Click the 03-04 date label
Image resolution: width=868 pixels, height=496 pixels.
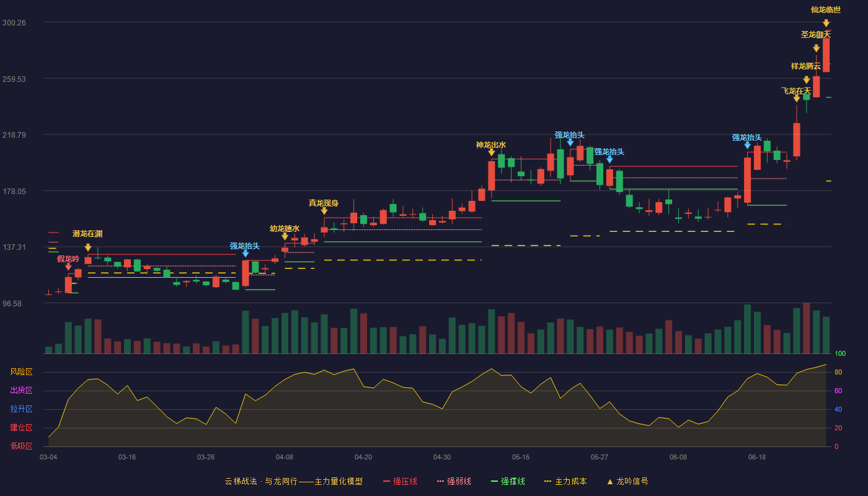(x=48, y=457)
